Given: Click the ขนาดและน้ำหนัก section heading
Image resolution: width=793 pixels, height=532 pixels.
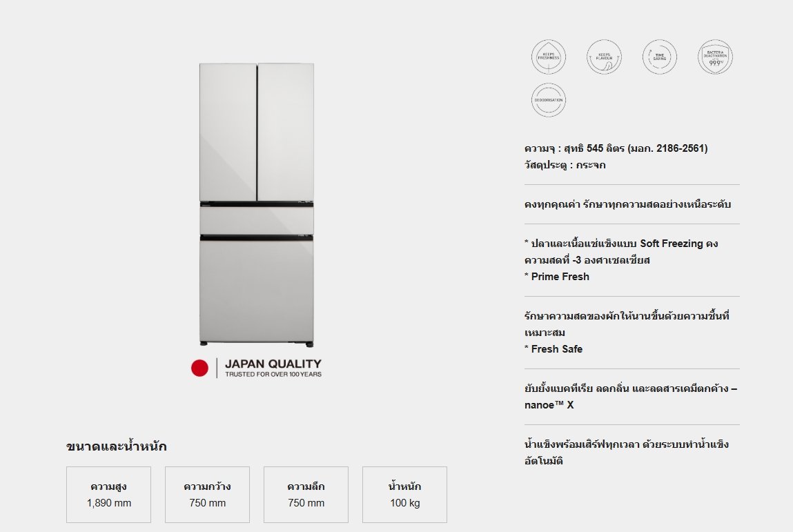Looking at the screenshot, I should (x=117, y=446).
